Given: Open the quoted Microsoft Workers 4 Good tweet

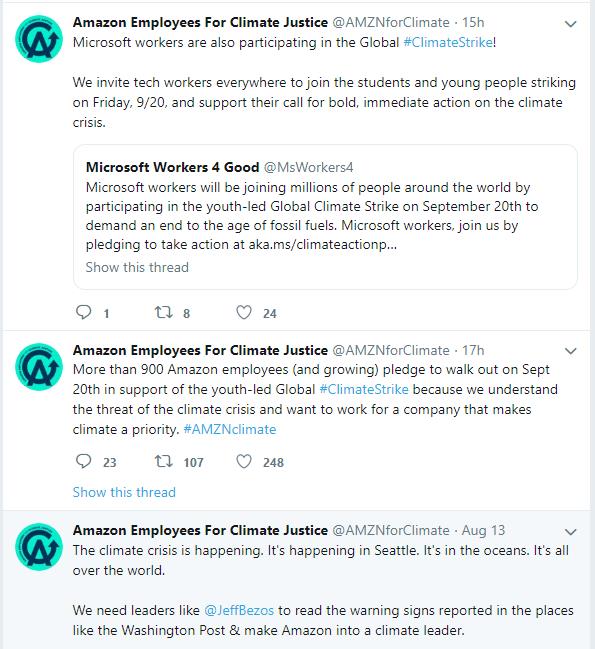Looking at the screenshot, I should pos(325,217).
